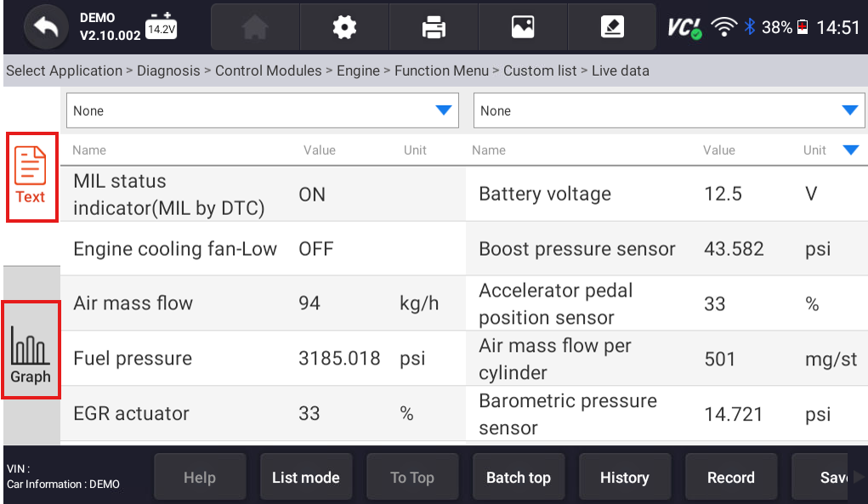
Task: Open settings via the gear icon
Action: tap(343, 26)
